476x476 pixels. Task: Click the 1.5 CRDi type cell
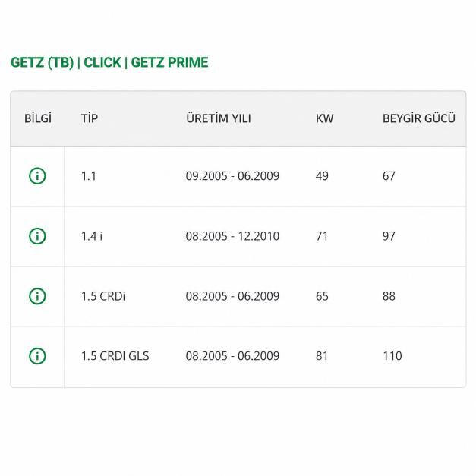coord(103,296)
